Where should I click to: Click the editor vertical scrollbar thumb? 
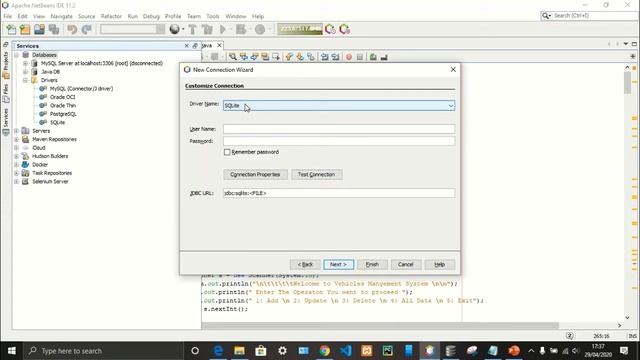click(x=627, y=82)
